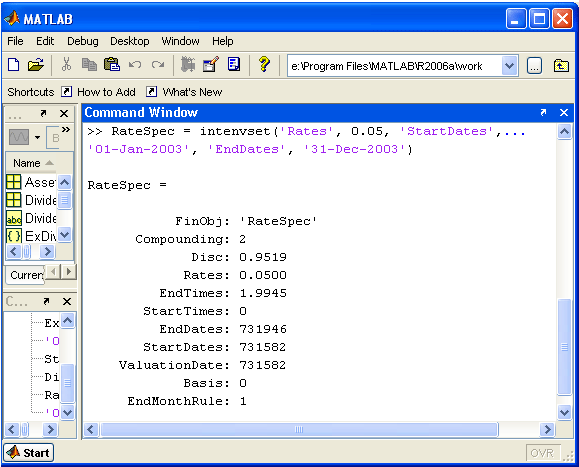Click Command History scroll down arrow
The width and height of the screenshot is (579, 467).
tap(68, 412)
